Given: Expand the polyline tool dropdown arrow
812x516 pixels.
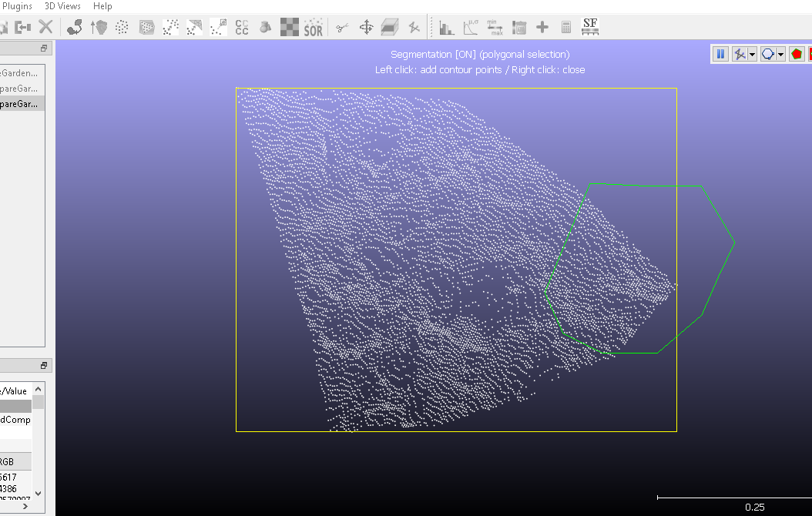Looking at the screenshot, I should (x=752, y=55).
